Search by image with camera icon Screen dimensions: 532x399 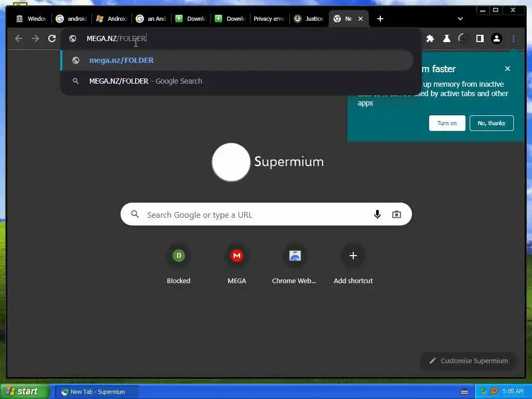coord(396,215)
